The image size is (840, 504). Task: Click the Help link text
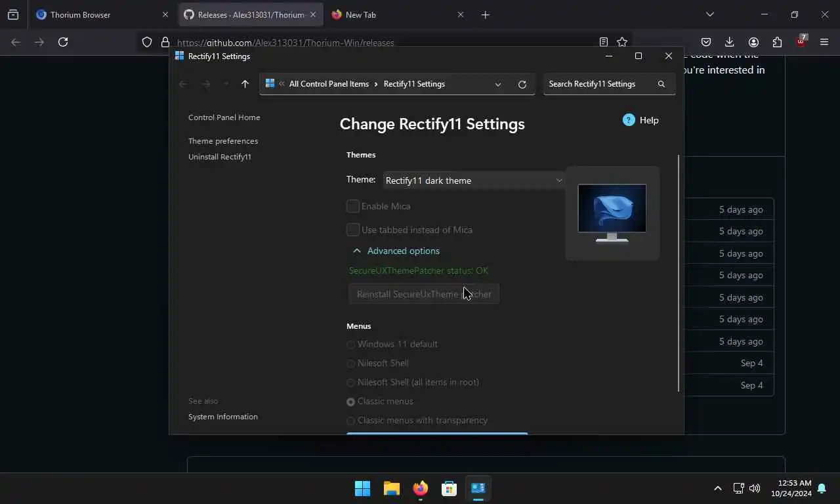coord(649,120)
